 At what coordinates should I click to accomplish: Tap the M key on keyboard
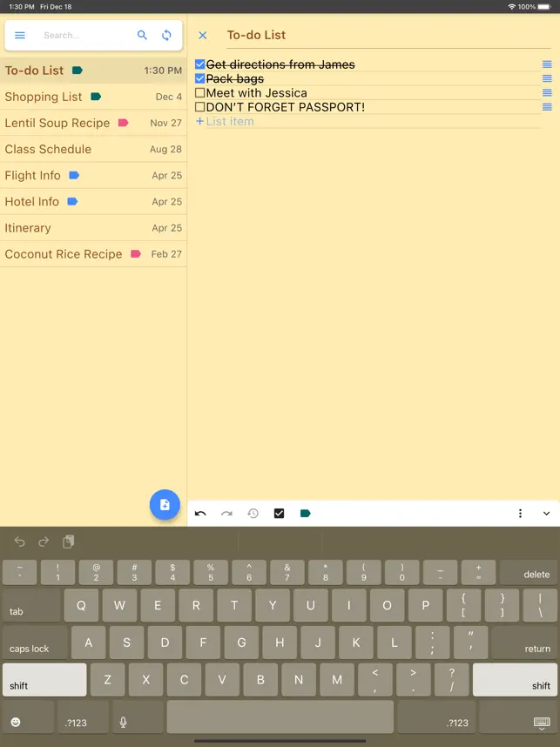337,680
